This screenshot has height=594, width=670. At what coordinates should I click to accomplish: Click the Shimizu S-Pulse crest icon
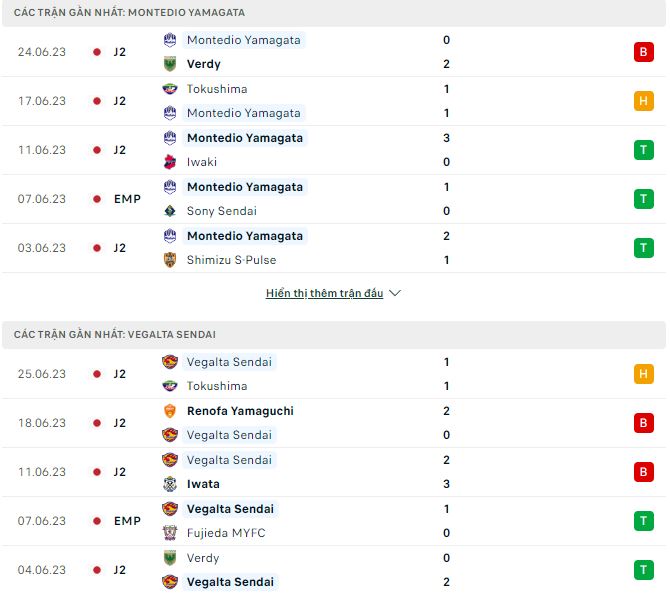[170, 260]
